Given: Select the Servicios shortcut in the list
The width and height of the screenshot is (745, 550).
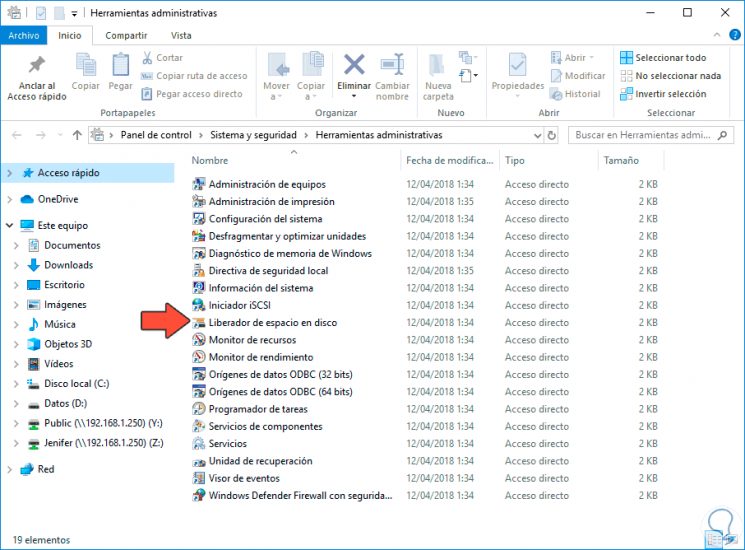Looking at the screenshot, I should [x=227, y=444].
